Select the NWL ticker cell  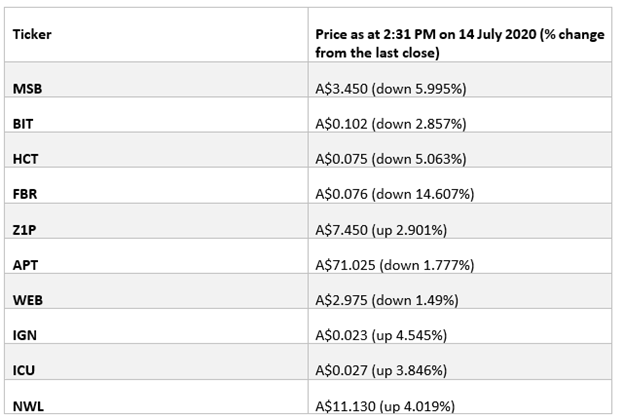pyautogui.click(x=156, y=397)
